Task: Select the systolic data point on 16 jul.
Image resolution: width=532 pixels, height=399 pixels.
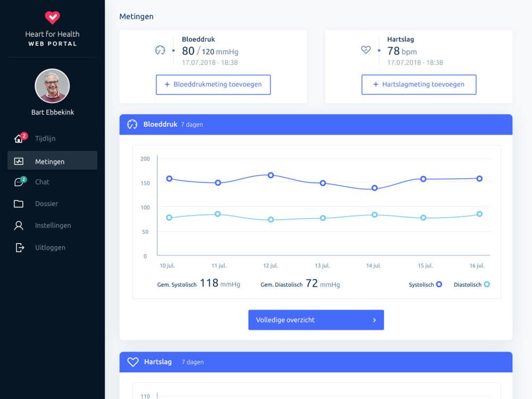Action: [479, 179]
